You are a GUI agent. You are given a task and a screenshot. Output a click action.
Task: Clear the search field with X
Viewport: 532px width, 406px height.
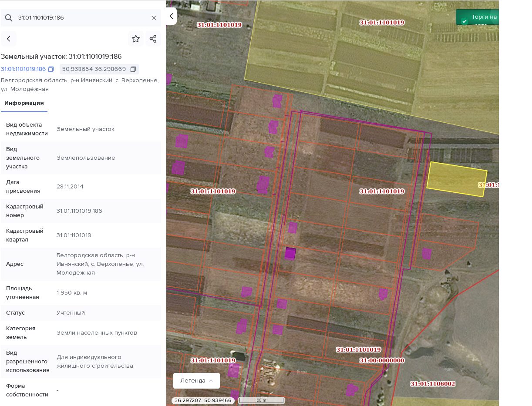(154, 18)
